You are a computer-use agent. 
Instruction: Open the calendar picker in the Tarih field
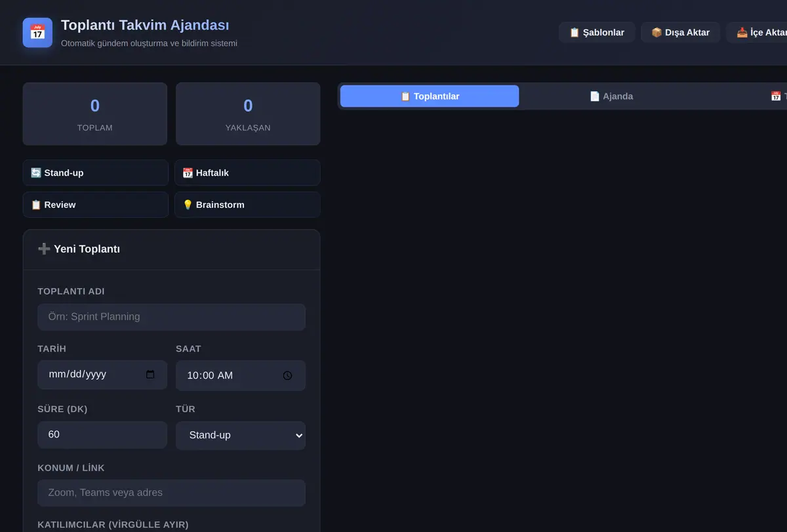[x=150, y=375]
